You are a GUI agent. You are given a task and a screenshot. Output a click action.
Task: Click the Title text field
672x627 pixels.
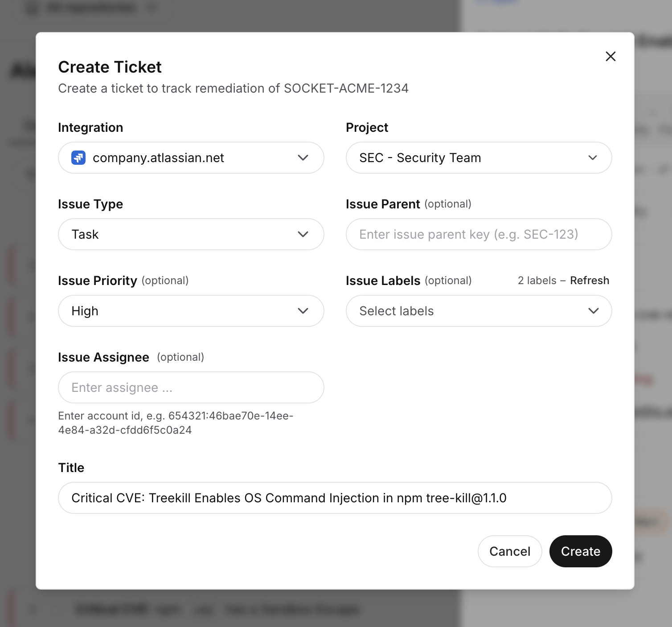(335, 498)
